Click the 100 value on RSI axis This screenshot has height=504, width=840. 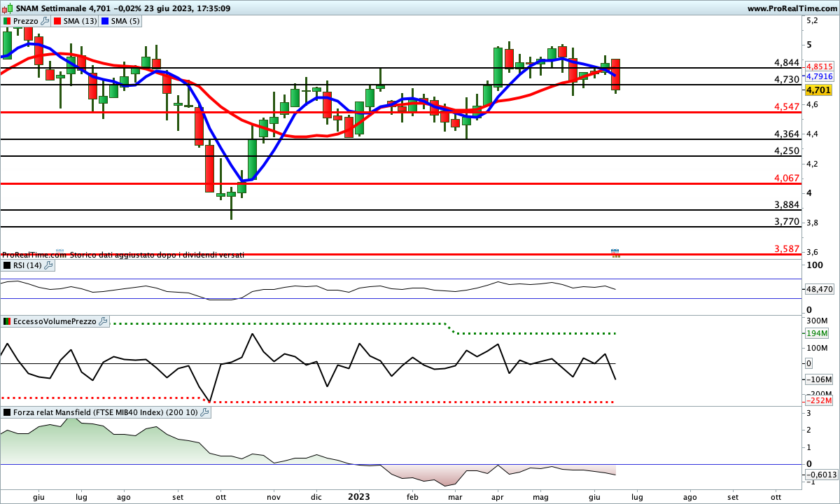[814, 265]
